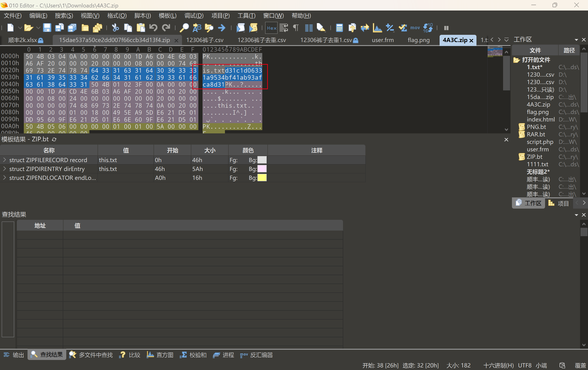Click the gray Bg swatch of ZIPFILERECORD
The height and width of the screenshot is (370, 588).
pyautogui.click(x=262, y=160)
